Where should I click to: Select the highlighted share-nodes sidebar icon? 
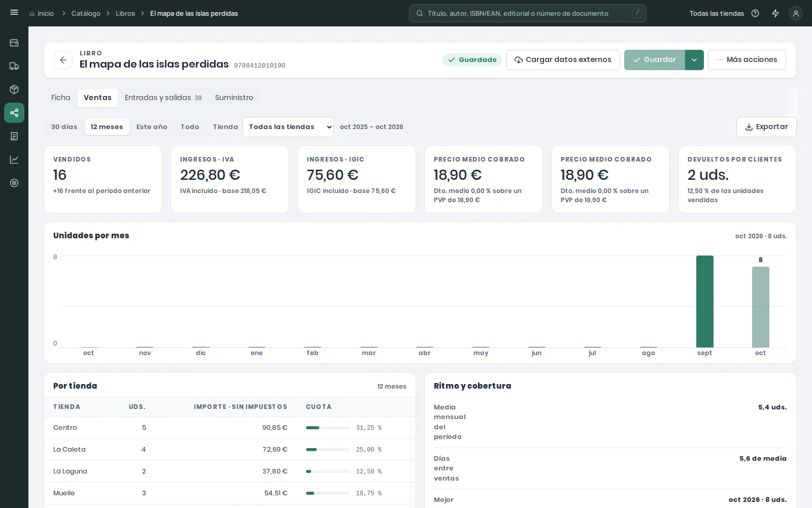click(14, 113)
